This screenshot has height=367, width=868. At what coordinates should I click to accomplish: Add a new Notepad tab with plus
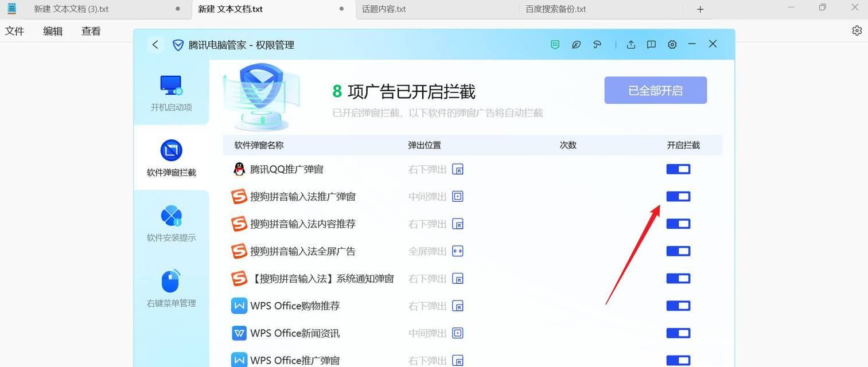click(x=700, y=9)
